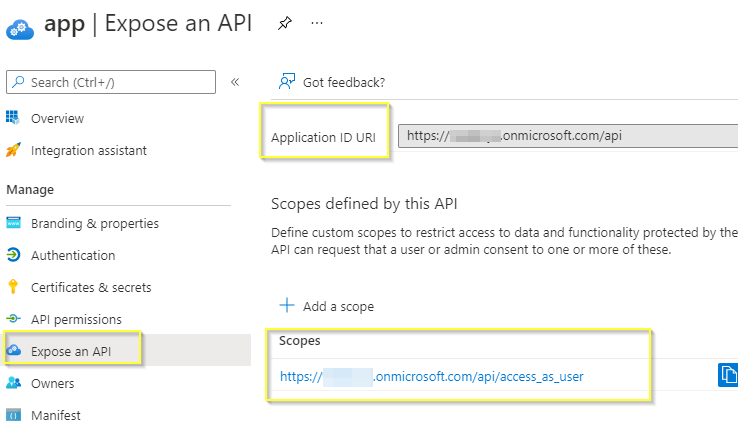Pin the Expose an API blade
This screenshot has height=442, width=738.
(285, 23)
